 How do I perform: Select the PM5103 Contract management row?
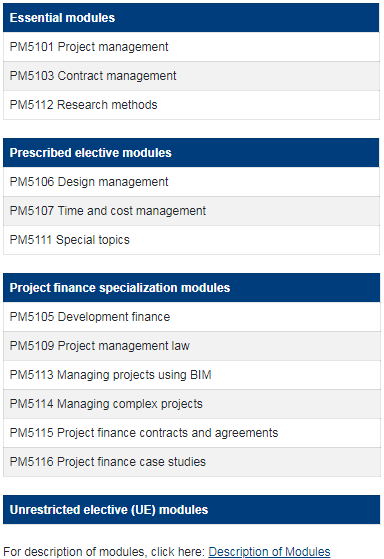(x=191, y=76)
